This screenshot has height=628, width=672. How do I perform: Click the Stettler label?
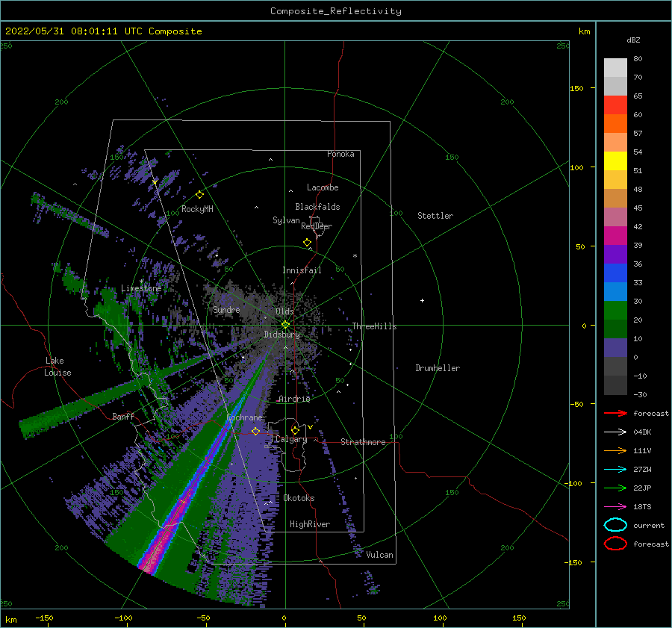[435, 216]
